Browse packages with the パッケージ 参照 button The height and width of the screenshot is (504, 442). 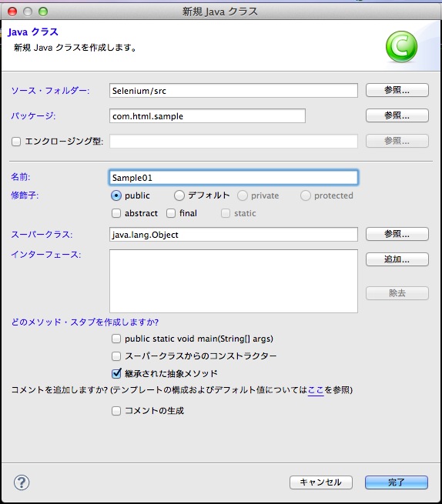coord(397,115)
